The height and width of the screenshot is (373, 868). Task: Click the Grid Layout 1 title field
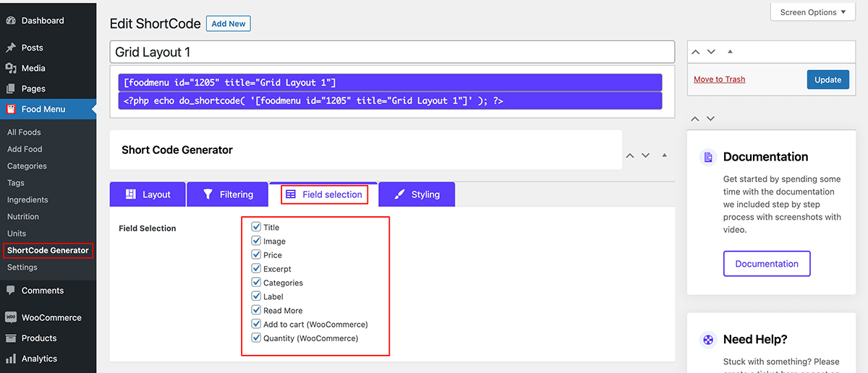click(392, 52)
